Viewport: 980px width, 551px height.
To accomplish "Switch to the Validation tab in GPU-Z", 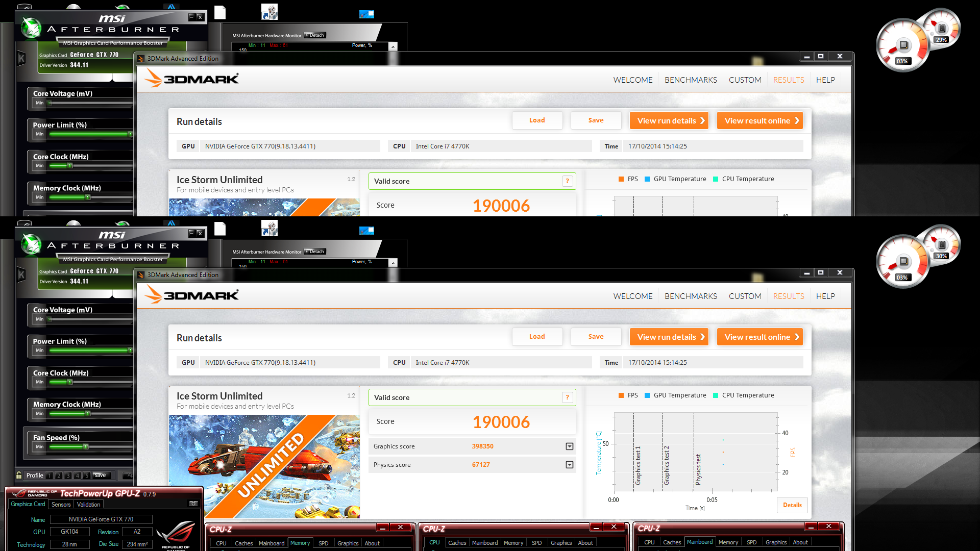I will coord(89,505).
